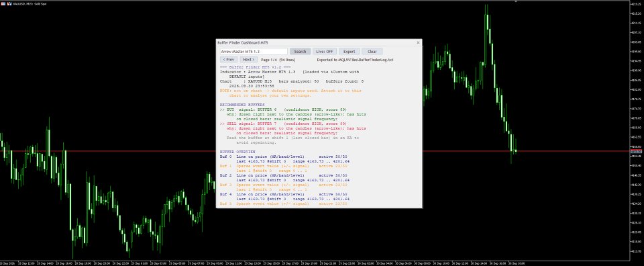Screen dimensions: 644x266
Task: Click the 'Exported to MQL5\Files\BufferFinderLog.txt' status text
Action: pos(355,60)
